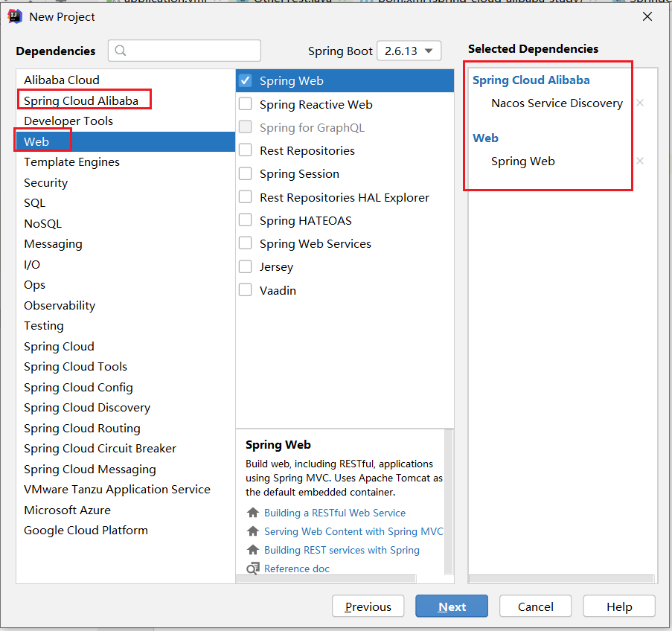Open the Spring Boot version dropdown
The height and width of the screenshot is (631, 672).
(409, 51)
